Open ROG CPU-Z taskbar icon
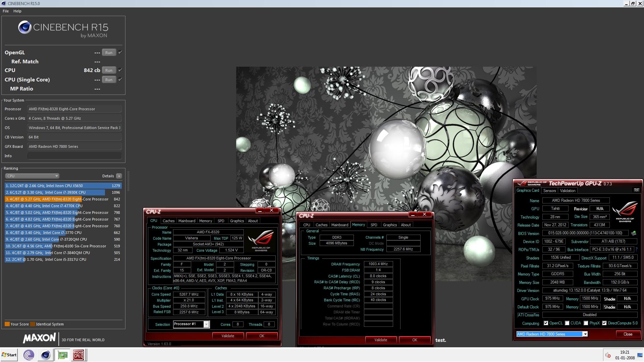Viewport: 644px width, 362px height. [78, 355]
